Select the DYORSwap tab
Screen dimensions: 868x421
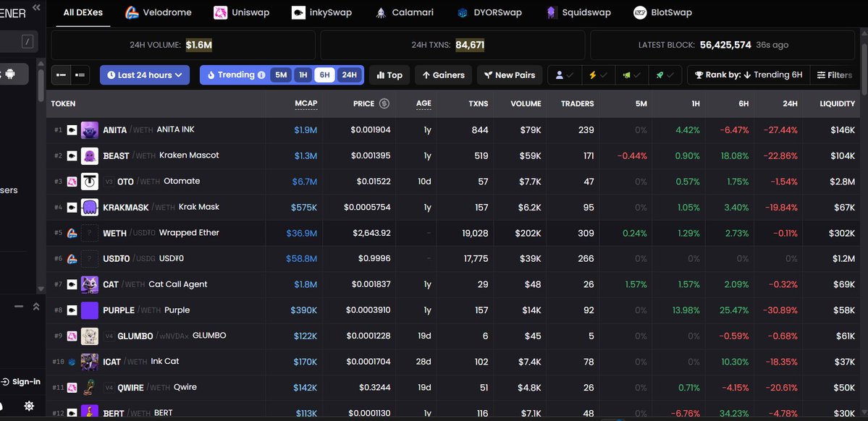pyautogui.click(x=489, y=12)
